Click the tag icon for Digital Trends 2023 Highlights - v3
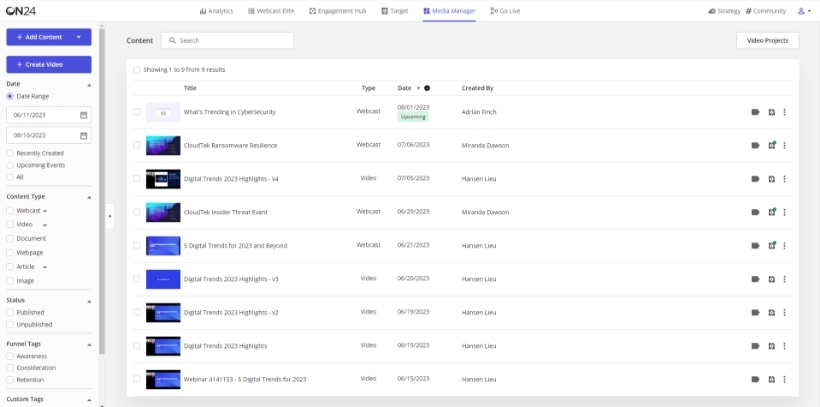Viewport: 820px width, 407px height. 755,279
